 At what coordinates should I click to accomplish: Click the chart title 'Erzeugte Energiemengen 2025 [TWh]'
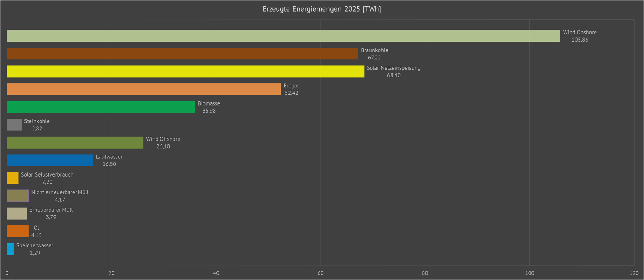(322, 9)
